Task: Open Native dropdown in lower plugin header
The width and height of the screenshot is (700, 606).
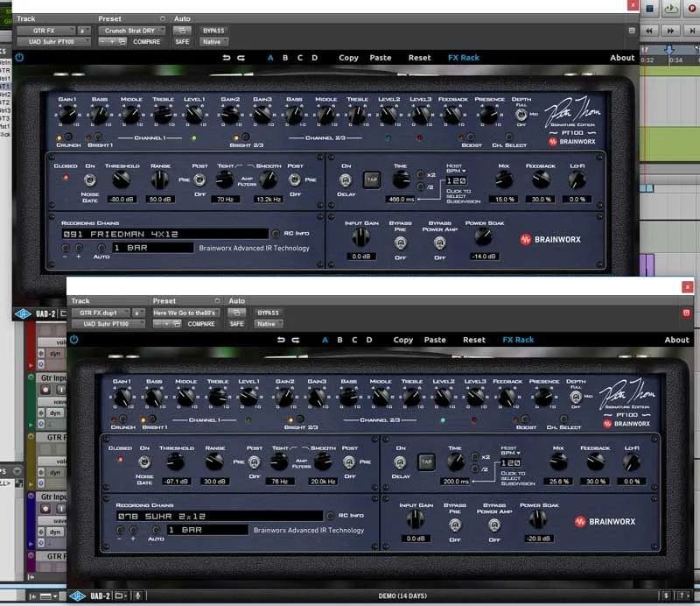Action: (x=269, y=323)
